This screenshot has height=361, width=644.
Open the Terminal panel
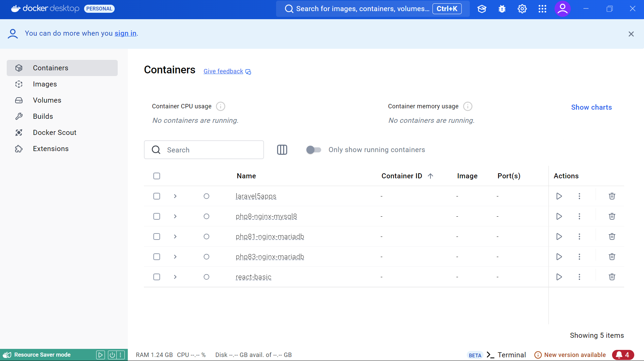pyautogui.click(x=506, y=355)
